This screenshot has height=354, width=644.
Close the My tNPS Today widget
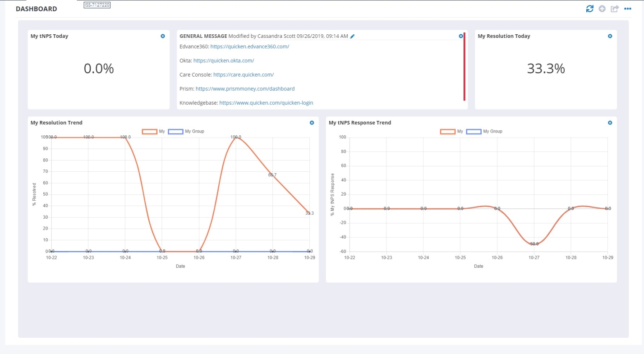point(163,36)
